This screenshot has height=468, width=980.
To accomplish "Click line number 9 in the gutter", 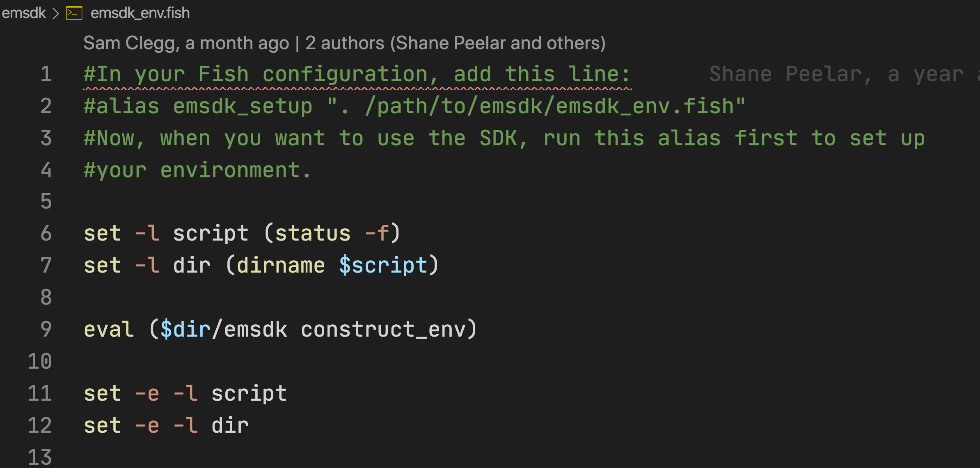I will [x=46, y=329].
